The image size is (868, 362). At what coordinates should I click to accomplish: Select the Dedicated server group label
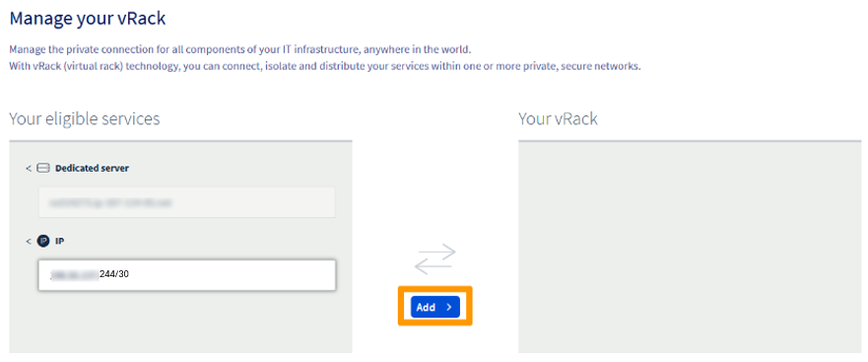[x=92, y=169]
